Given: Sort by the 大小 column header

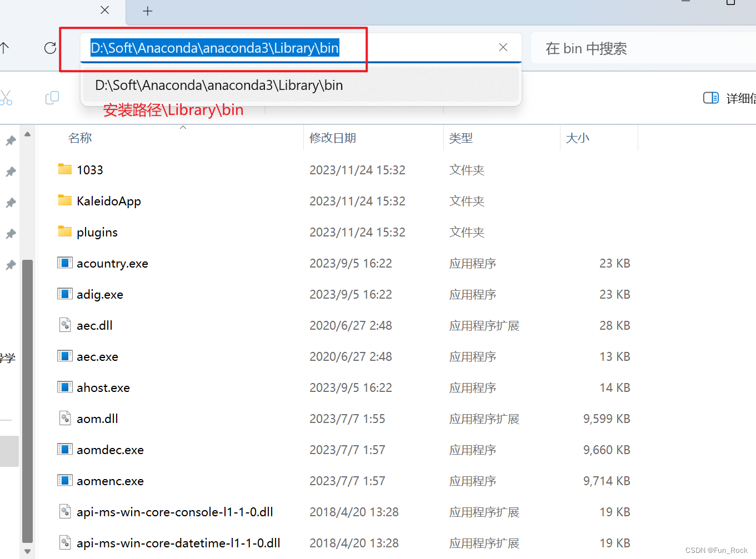Looking at the screenshot, I should pyautogui.click(x=578, y=138).
